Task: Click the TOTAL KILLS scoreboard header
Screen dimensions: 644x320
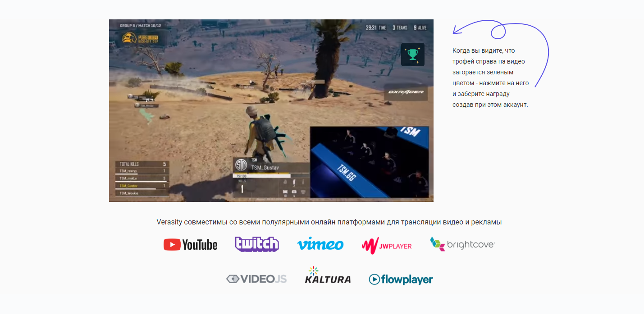Action: pyautogui.click(x=142, y=164)
